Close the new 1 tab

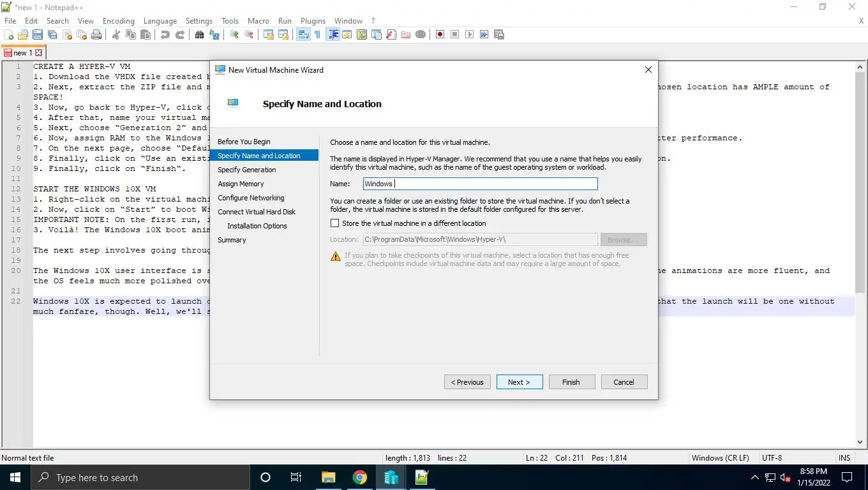coord(38,53)
